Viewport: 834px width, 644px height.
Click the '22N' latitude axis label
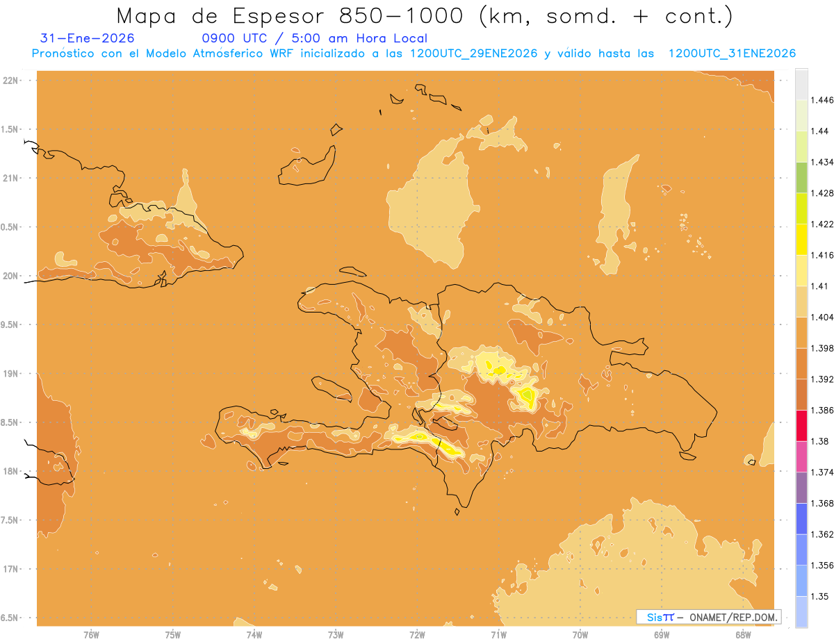pyautogui.click(x=10, y=80)
